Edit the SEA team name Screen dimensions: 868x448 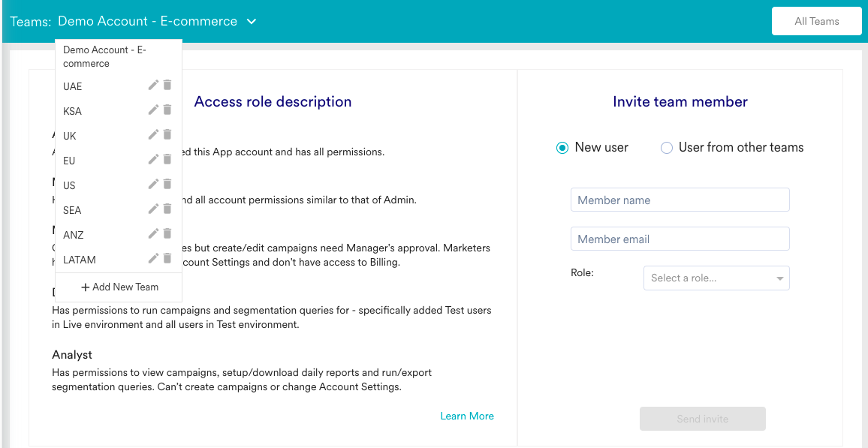pos(153,209)
